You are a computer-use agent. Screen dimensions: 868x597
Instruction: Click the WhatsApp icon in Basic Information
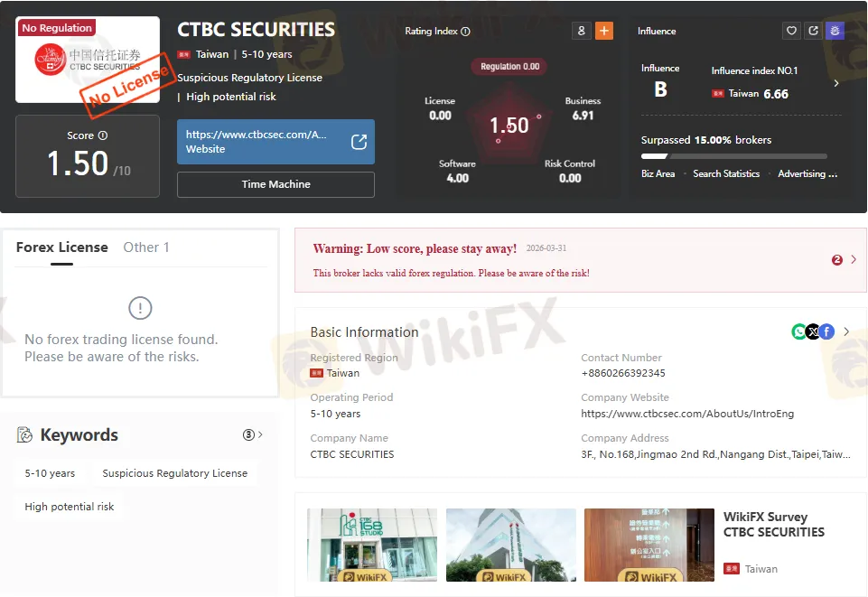click(798, 331)
